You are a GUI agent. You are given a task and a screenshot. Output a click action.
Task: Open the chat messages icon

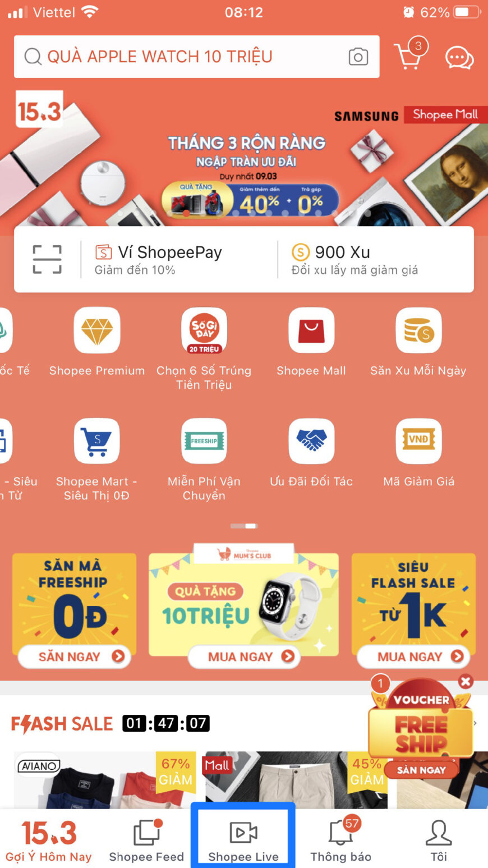coord(459,57)
